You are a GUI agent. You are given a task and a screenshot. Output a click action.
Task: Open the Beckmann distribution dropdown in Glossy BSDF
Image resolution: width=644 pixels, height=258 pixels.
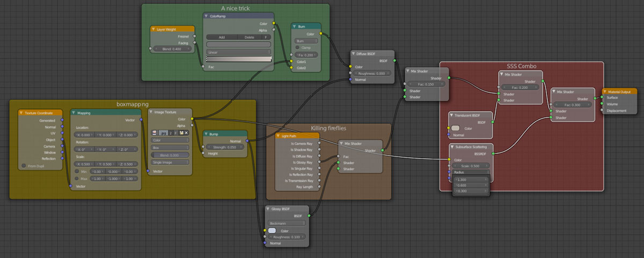point(288,223)
